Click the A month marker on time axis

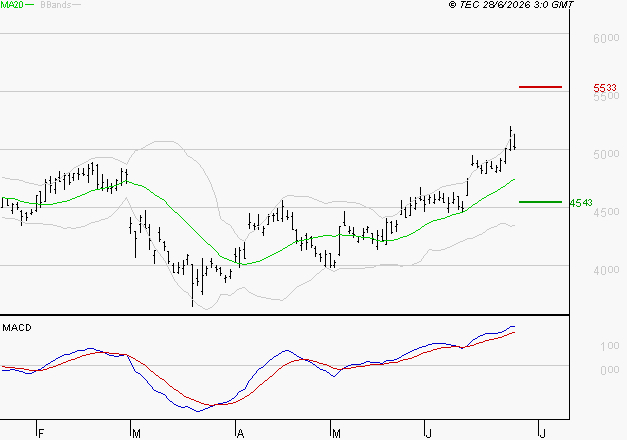click(240, 434)
